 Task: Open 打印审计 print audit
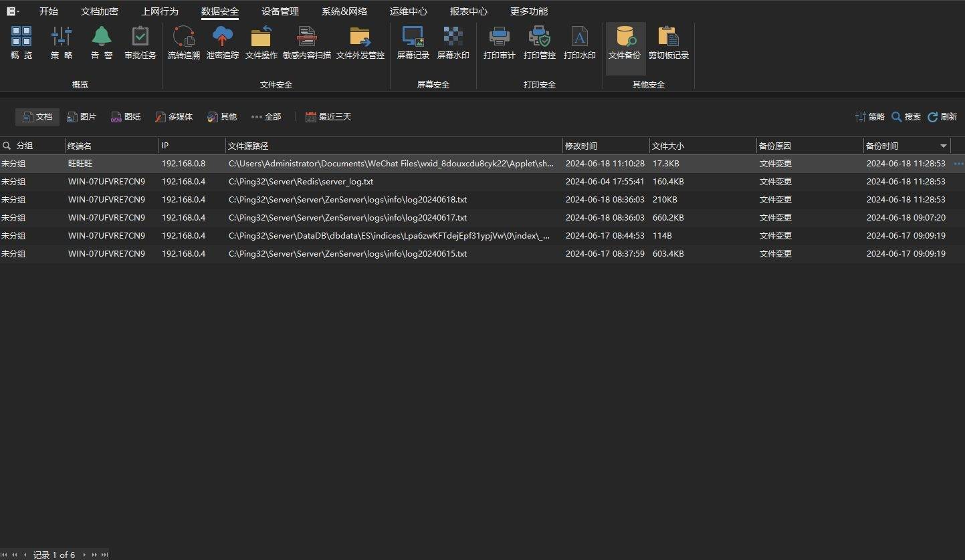coord(500,43)
